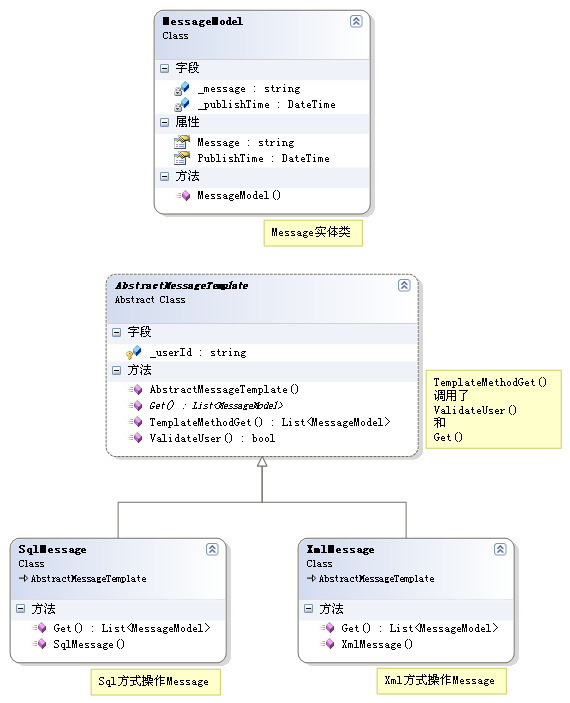The image size is (570, 703).
Task: Collapse the SqlMessage class using its chevron
Action: tap(212, 549)
